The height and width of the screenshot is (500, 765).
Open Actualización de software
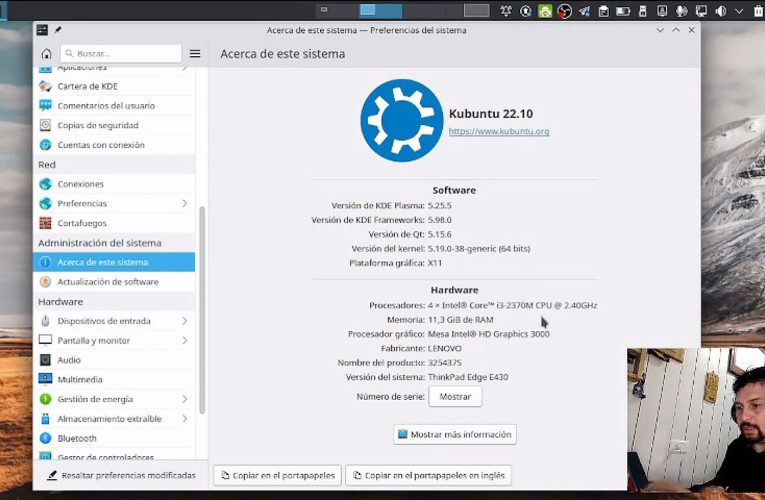[x=114, y=282]
